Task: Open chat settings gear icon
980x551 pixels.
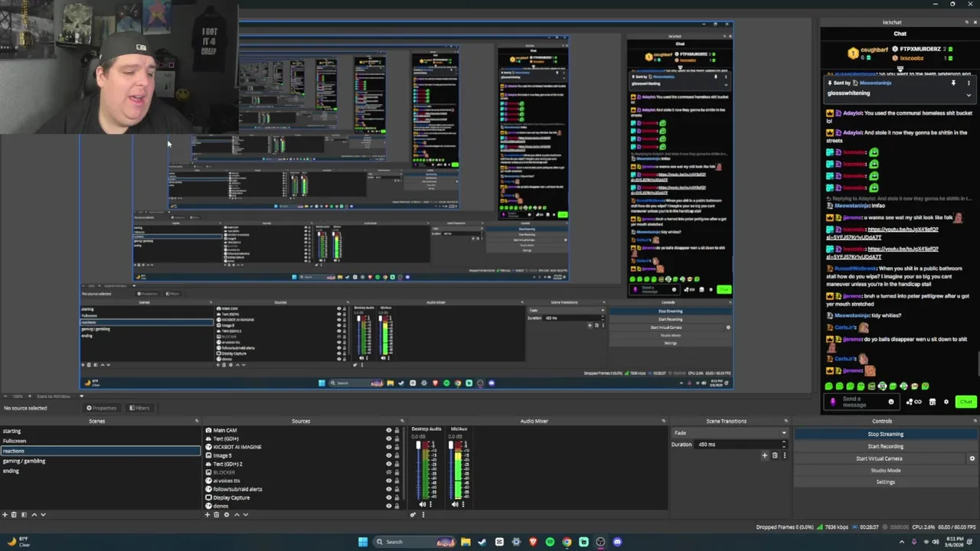Action: pos(946,402)
